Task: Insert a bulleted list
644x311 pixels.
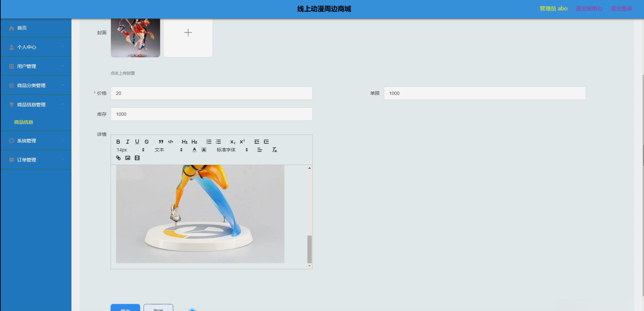Action: (x=218, y=142)
